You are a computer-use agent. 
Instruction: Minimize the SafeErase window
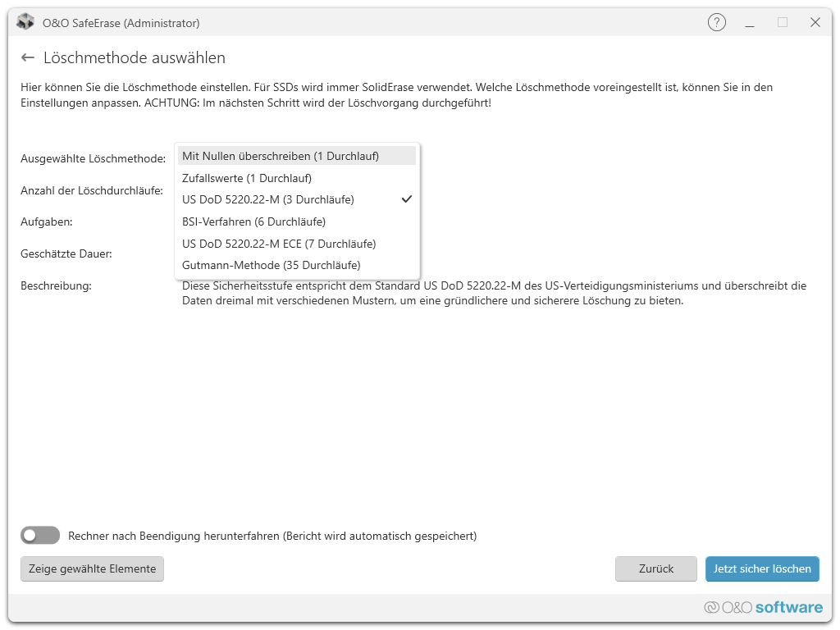(x=750, y=22)
